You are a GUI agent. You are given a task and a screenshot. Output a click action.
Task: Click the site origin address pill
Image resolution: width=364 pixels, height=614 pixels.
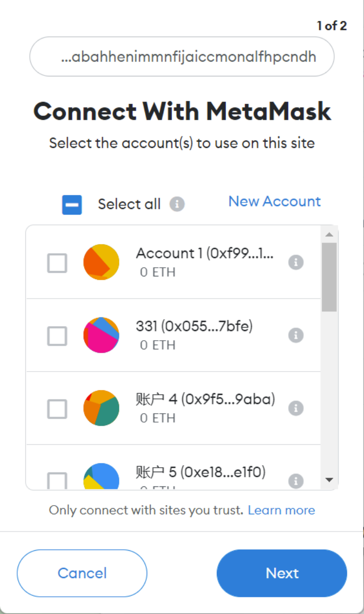click(182, 56)
